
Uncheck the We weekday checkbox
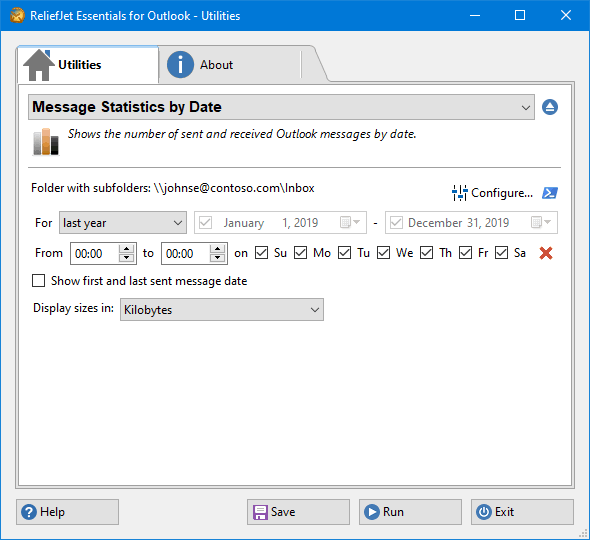pos(383,253)
